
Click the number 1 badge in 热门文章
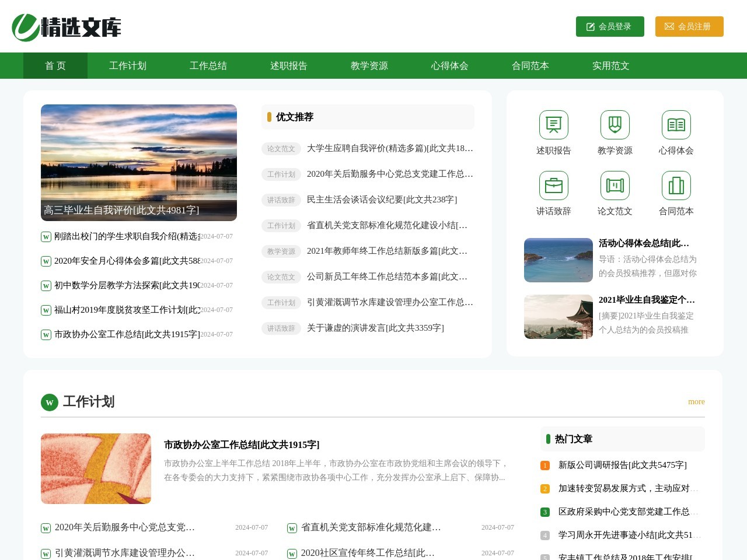click(x=545, y=466)
